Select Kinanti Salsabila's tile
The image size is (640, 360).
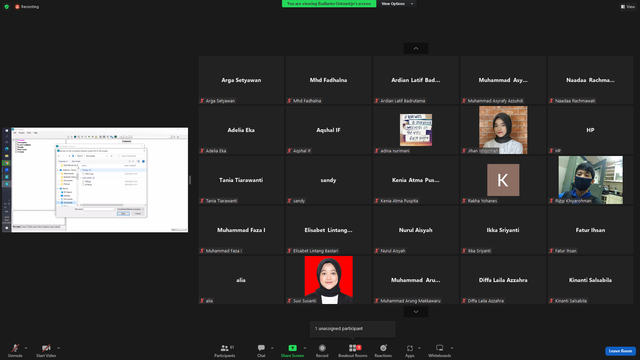[591, 280]
